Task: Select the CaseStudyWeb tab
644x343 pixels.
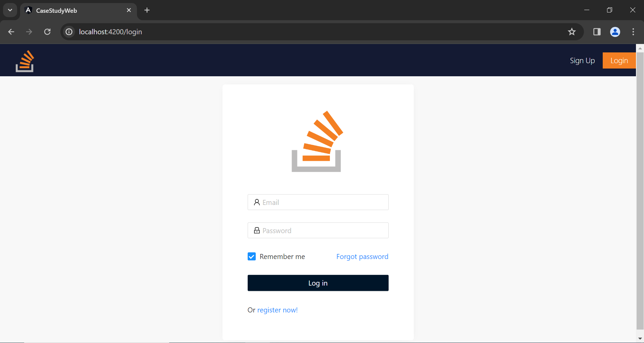Action: click(79, 10)
